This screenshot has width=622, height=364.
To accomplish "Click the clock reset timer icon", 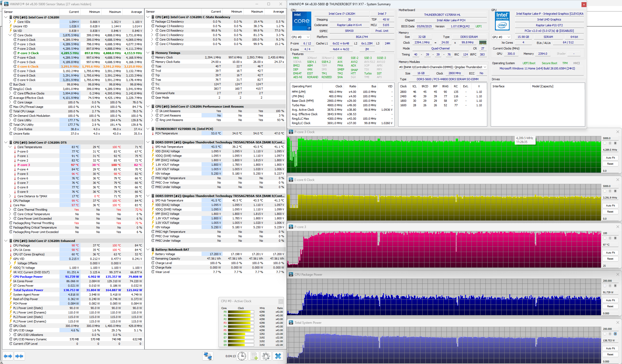I will click(x=242, y=356).
